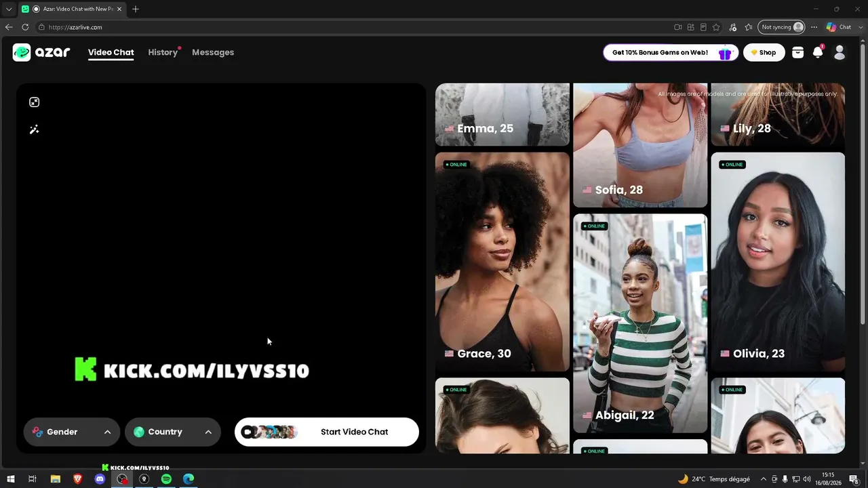Open Copilot Chat
This screenshot has height=488, width=868.
[840, 27]
